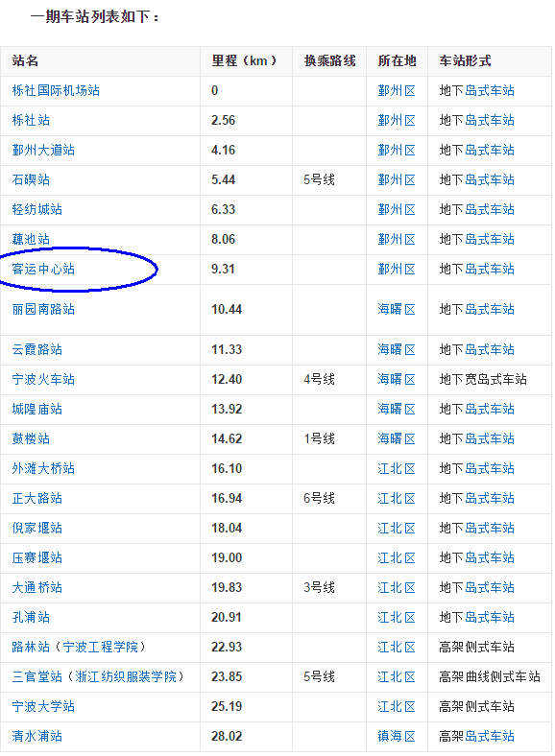Select the 高架曲线侧式车站 cell text
Screen dimensions: 555x756
[490, 677]
